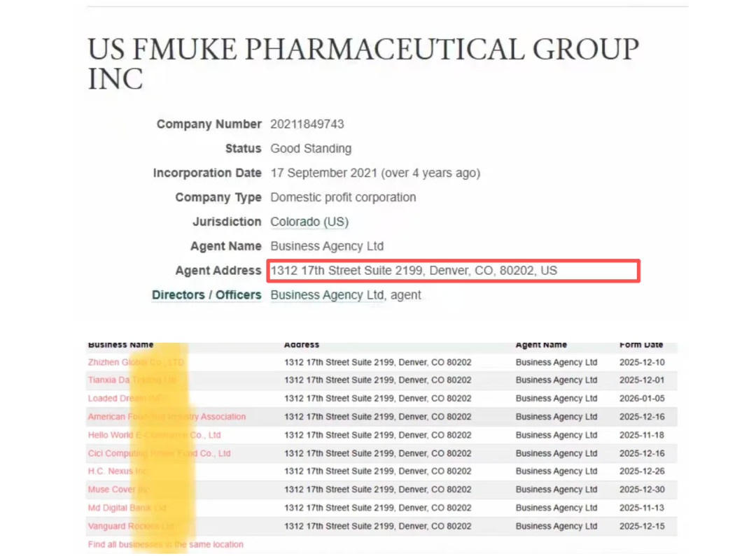Open American Food Industry Association link

pyautogui.click(x=167, y=417)
